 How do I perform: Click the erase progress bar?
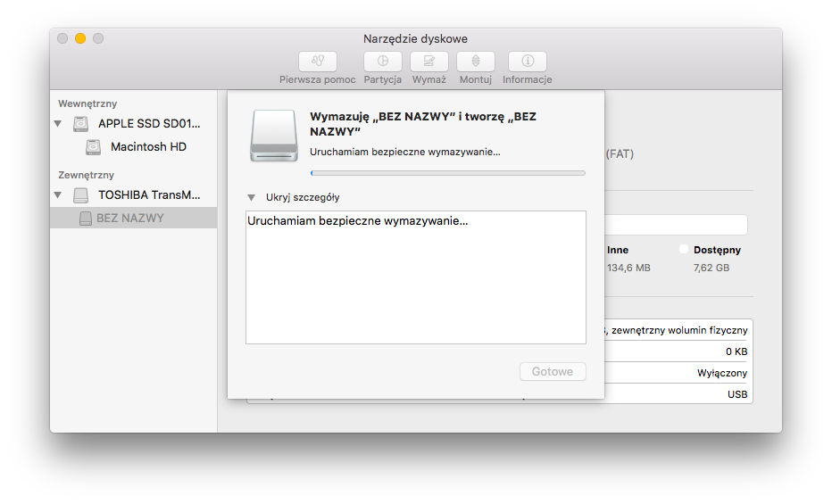[447, 173]
